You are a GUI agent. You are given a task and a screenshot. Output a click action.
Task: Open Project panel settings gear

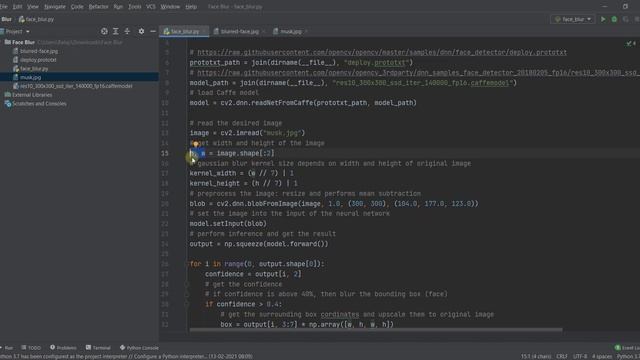(x=141, y=31)
